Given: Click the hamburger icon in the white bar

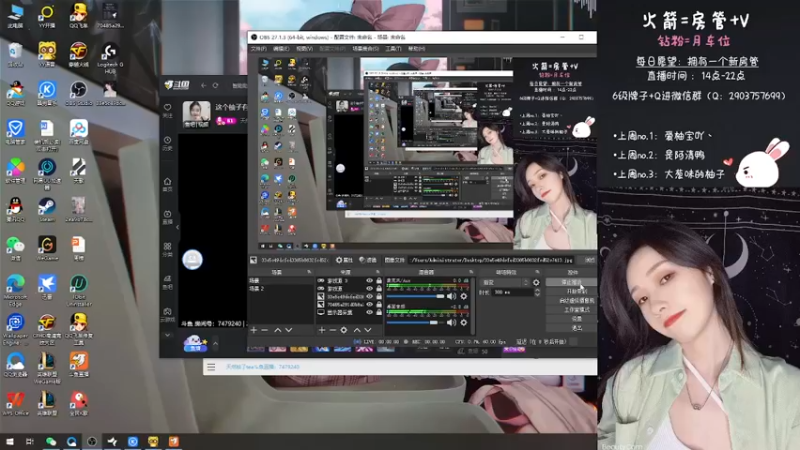Looking at the screenshot, I should [211, 367].
